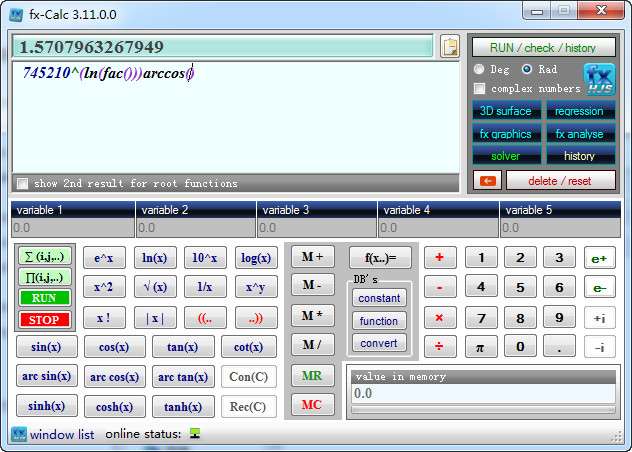Click the online status network icon

point(195,434)
